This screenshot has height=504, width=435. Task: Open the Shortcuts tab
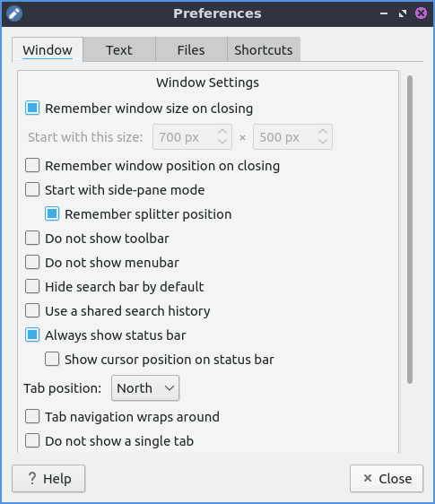pos(264,50)
